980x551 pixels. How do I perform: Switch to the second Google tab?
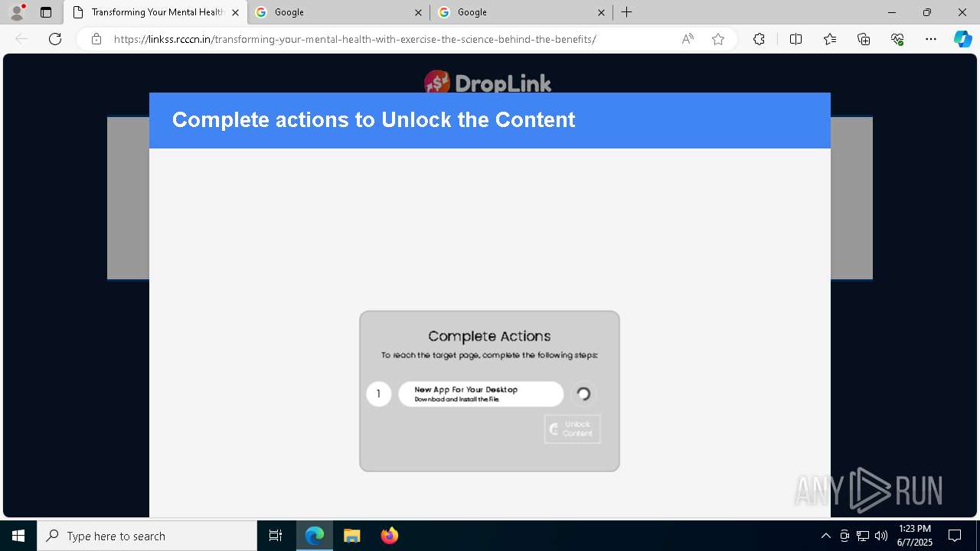pyautogui.click(x=522, y=12)
